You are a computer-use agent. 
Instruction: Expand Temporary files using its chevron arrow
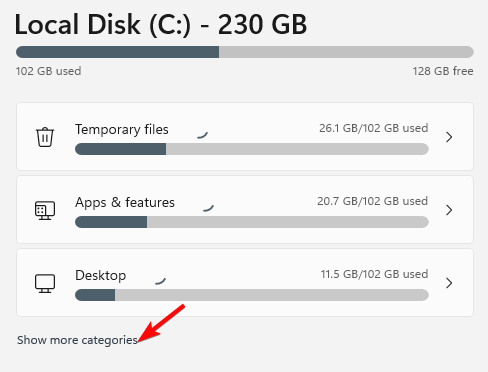[x=449, y=137]
